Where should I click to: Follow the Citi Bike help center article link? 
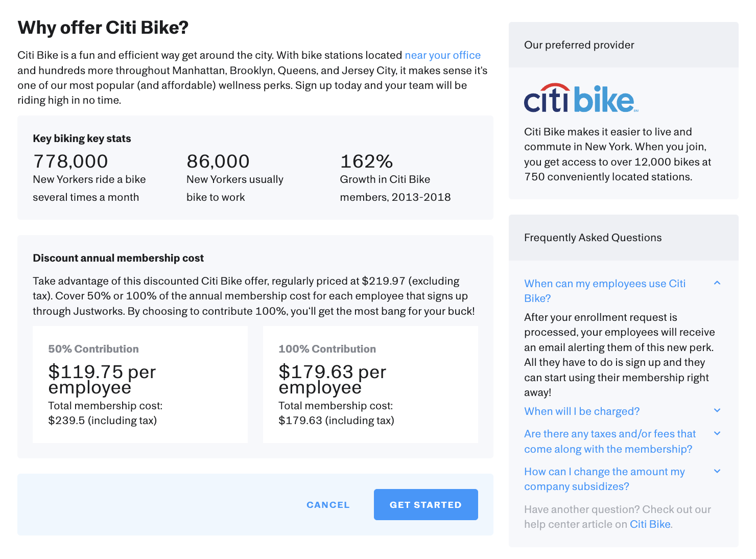click(650, 524)
